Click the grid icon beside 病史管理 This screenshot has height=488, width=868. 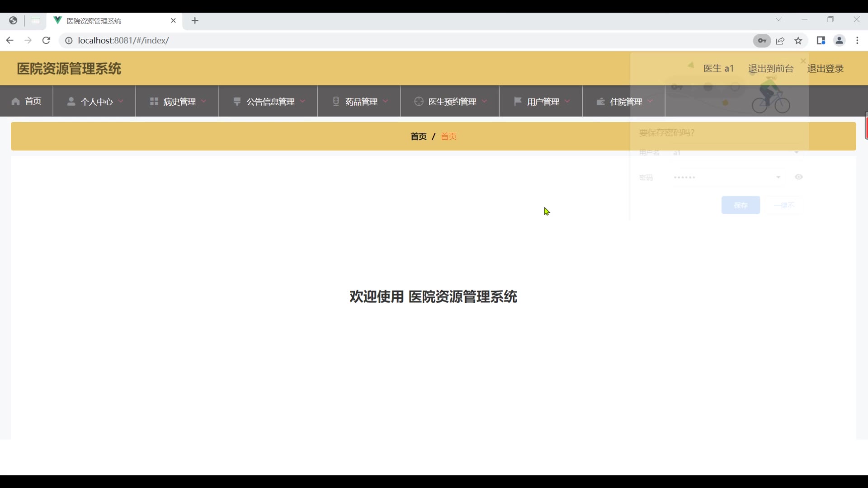click(x=154, y=102)
